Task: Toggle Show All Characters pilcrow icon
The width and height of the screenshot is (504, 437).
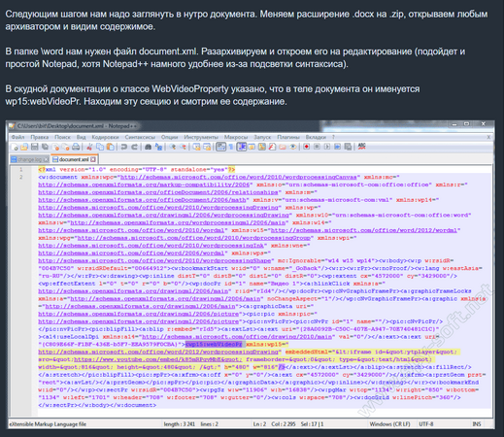Action: click(x=230, y=147)
